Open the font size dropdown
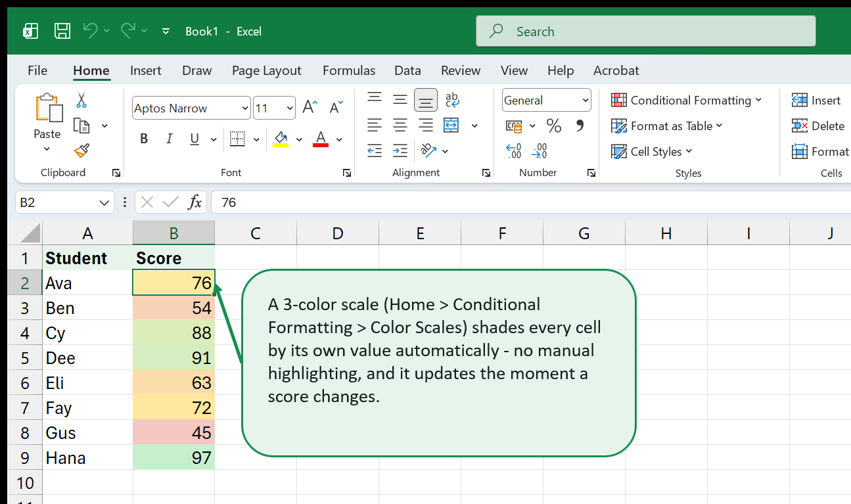 (x=290, y=108)
